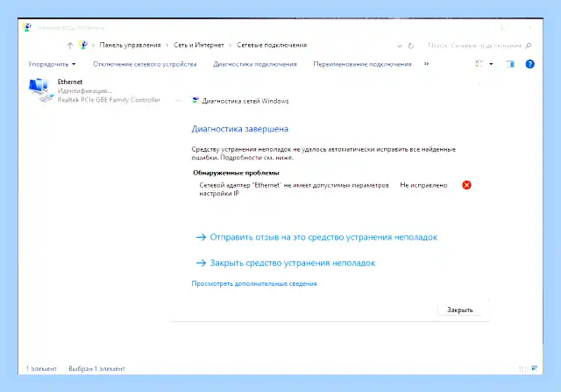Click Сетевые подключения breadcrumb

[x=272, y=45]
